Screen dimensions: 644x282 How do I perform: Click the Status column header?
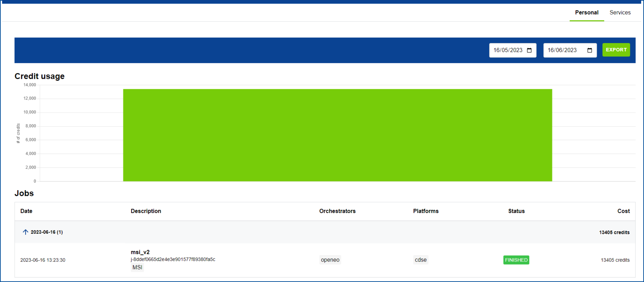coord(516,211)
